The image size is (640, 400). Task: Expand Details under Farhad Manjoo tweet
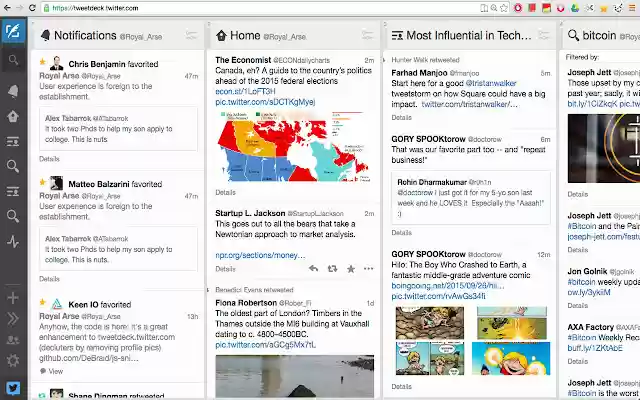402,118
